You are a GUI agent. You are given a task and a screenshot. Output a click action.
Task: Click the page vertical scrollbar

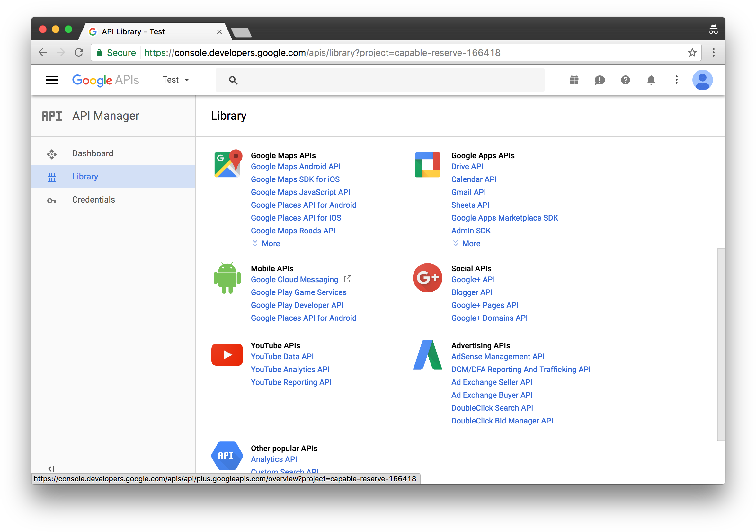(721, 344)
